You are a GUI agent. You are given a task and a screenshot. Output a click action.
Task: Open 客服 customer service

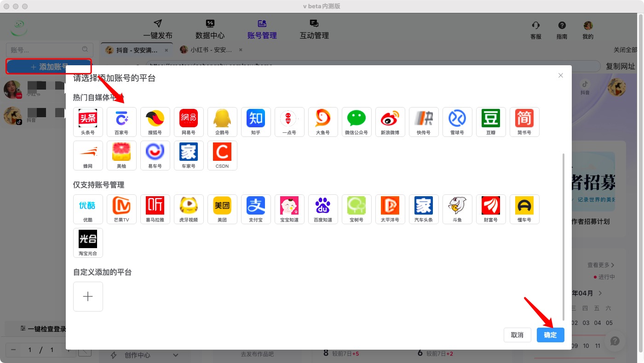pyautogui.click(x=536, y=30)
